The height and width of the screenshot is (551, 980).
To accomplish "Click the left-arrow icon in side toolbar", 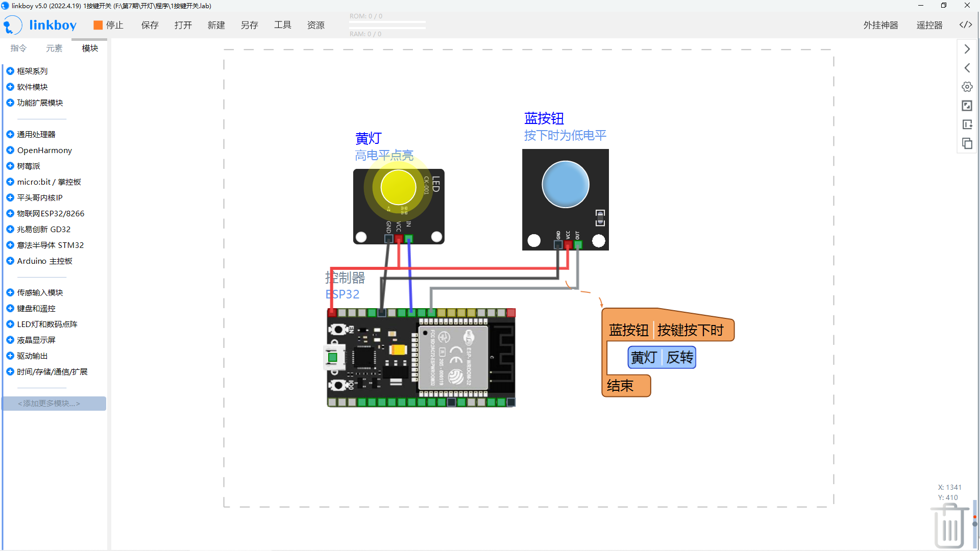I will (967, 68).
